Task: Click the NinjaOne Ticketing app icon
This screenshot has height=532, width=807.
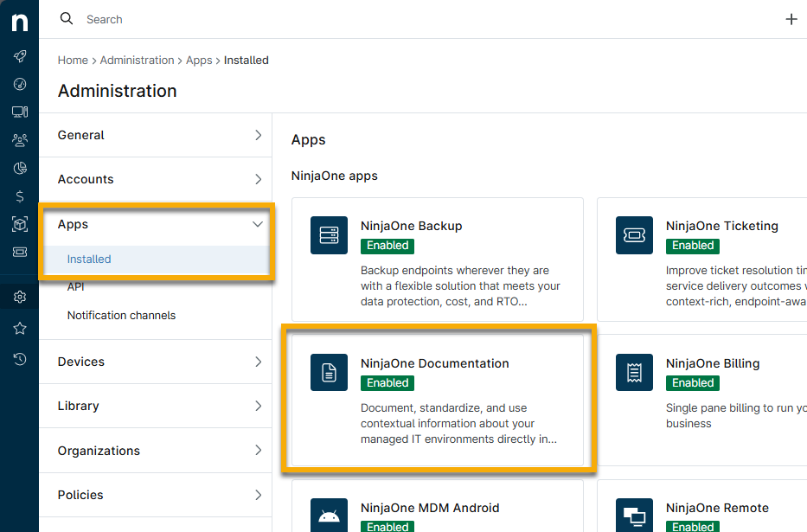Action: pos(634,235)
